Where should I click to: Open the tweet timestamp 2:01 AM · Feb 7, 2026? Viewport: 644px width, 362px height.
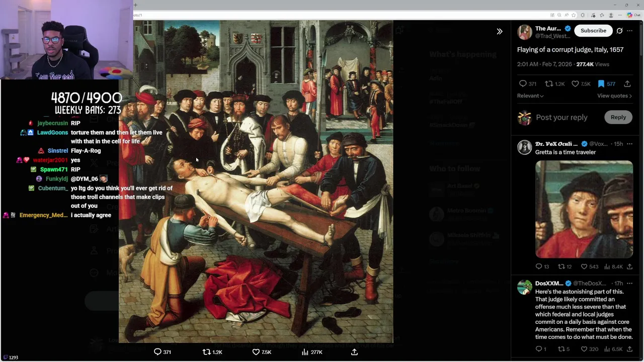coord(544,64)
